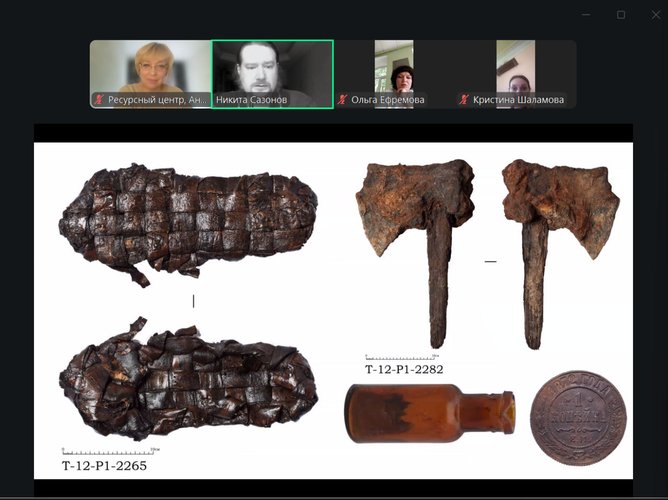Screen dimensions: 668x500
Task: Click the T-12-P1-2265 caption on the slide
Action: [104, 466]
